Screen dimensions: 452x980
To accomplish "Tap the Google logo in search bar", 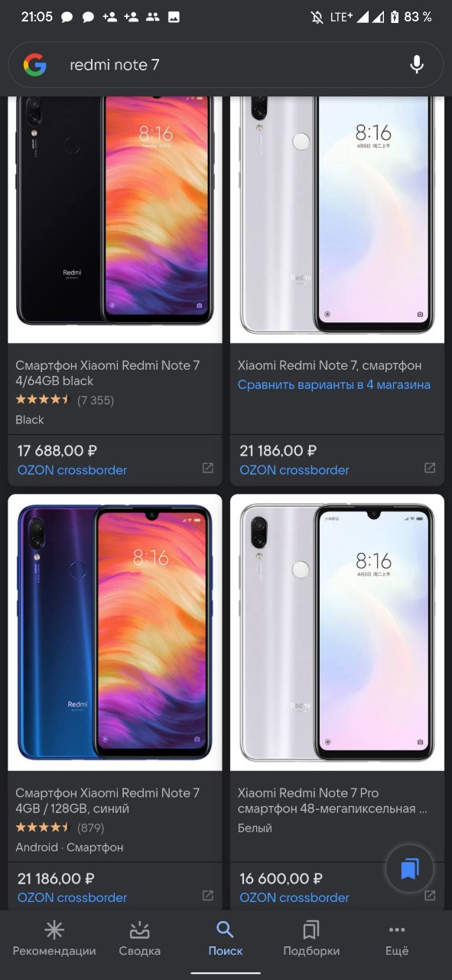I will [x=34, y=65].
